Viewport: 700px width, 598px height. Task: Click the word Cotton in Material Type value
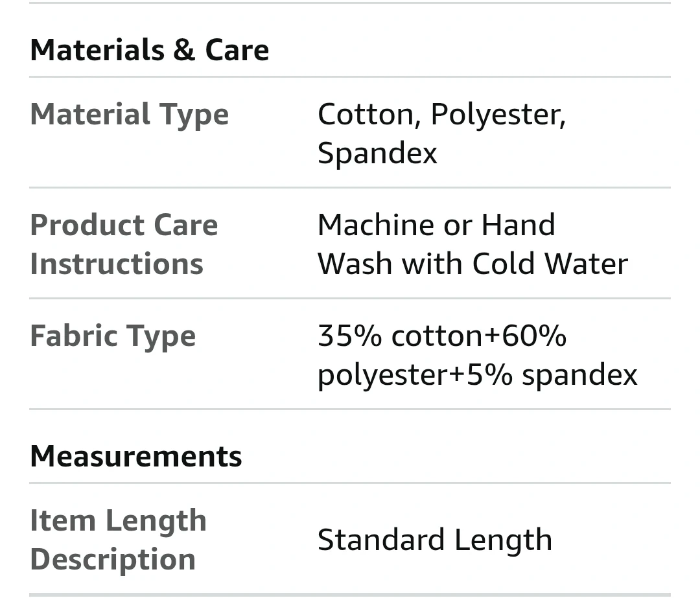[x=365, y=115]
